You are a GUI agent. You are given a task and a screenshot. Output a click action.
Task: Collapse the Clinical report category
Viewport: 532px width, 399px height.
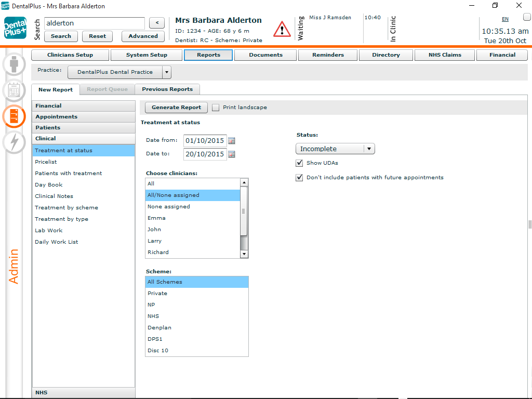tap(84, 138)
